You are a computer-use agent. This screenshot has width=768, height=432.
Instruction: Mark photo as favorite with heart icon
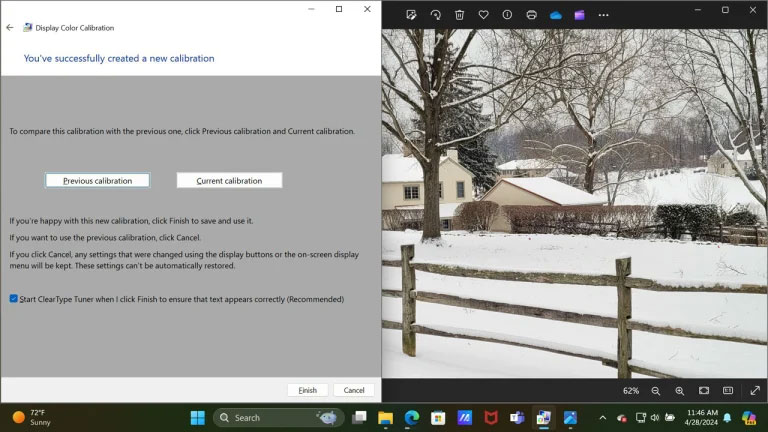tap(483, 15)
